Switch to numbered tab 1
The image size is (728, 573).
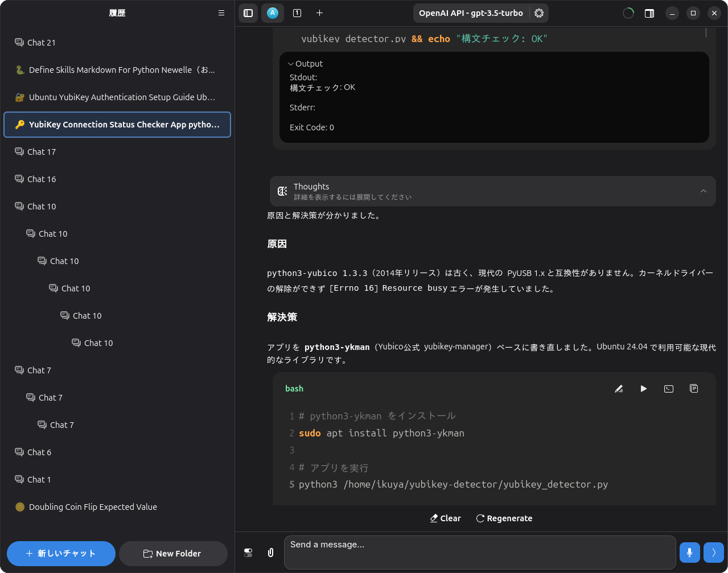[297, 13]
